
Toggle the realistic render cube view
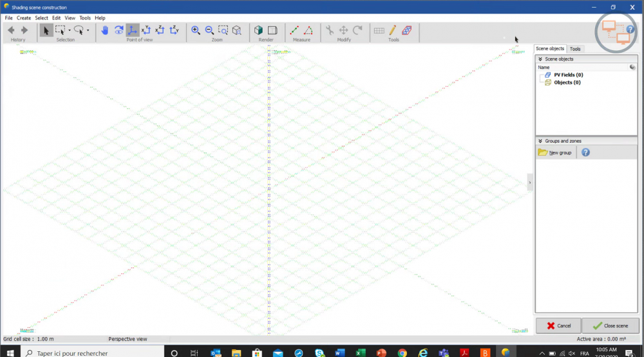click(258, 30)
